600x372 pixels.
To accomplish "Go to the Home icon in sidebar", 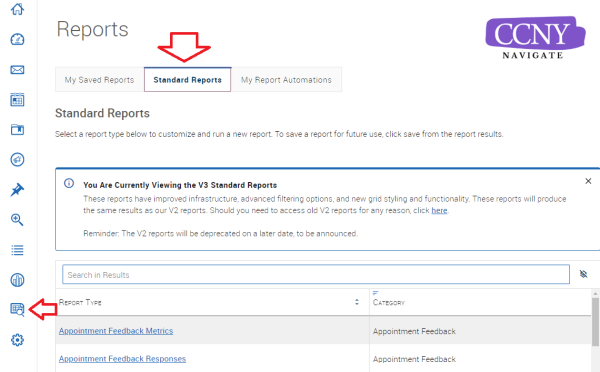I will click(x=17, y=9).
